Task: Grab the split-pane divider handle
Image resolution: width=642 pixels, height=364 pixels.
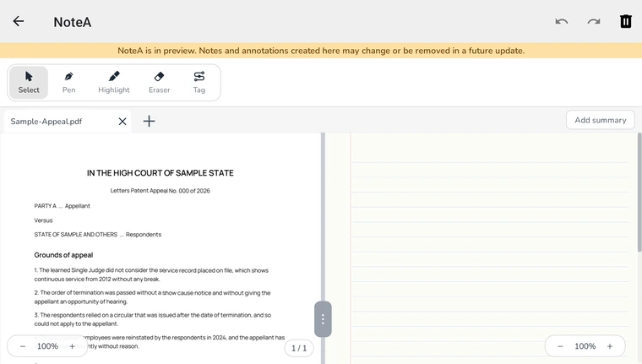Action: click(323, 319)
